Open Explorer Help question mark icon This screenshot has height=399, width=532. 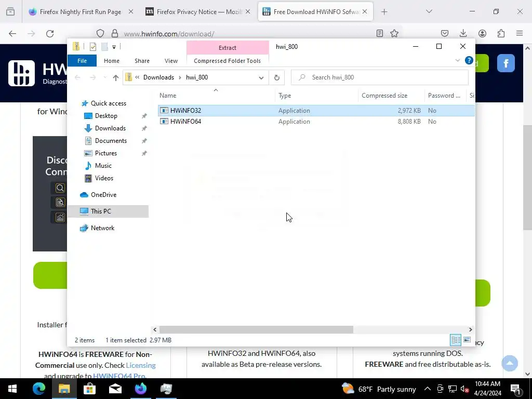point(469,60)
